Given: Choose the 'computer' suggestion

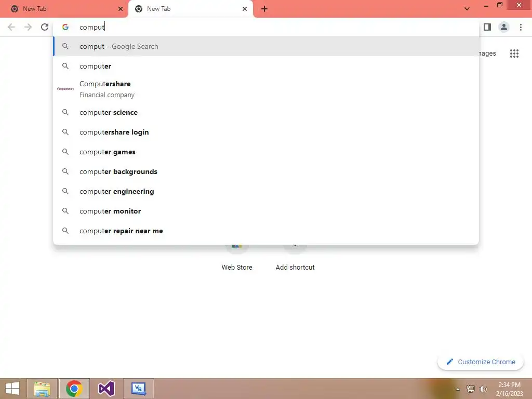Looking at the screenshot, I should 266,66.
